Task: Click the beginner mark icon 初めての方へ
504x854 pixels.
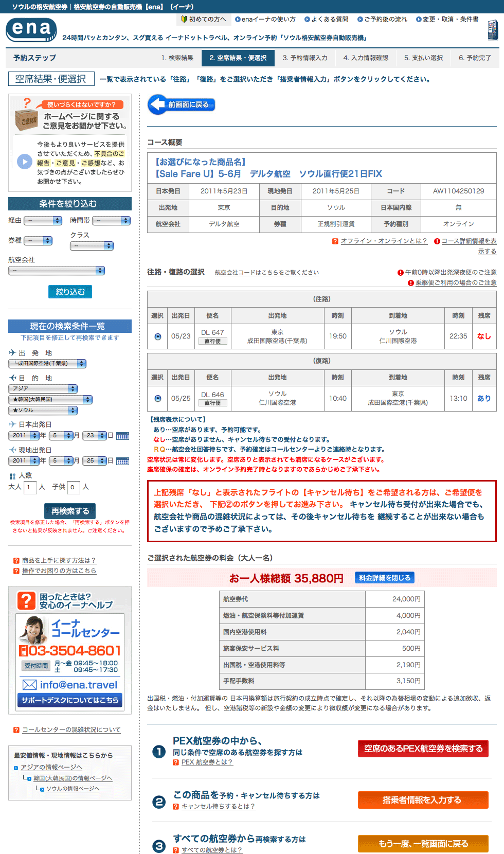Action: pos(184,19)
